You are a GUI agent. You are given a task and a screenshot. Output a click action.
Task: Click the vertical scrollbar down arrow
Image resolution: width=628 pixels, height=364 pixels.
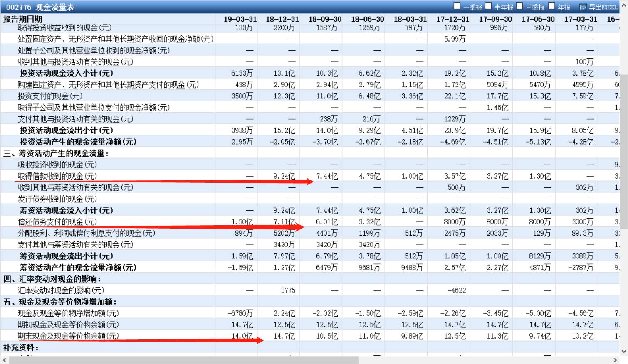coord(624,351)
